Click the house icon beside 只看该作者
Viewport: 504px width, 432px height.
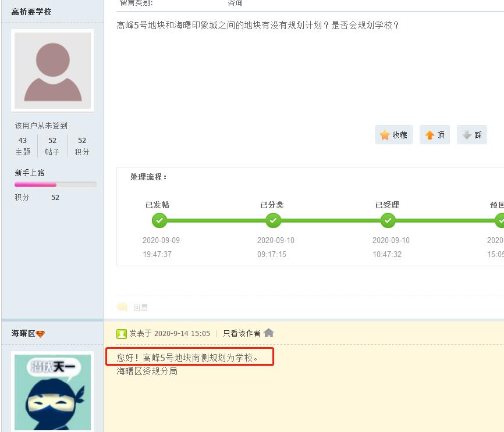[268, 333]
